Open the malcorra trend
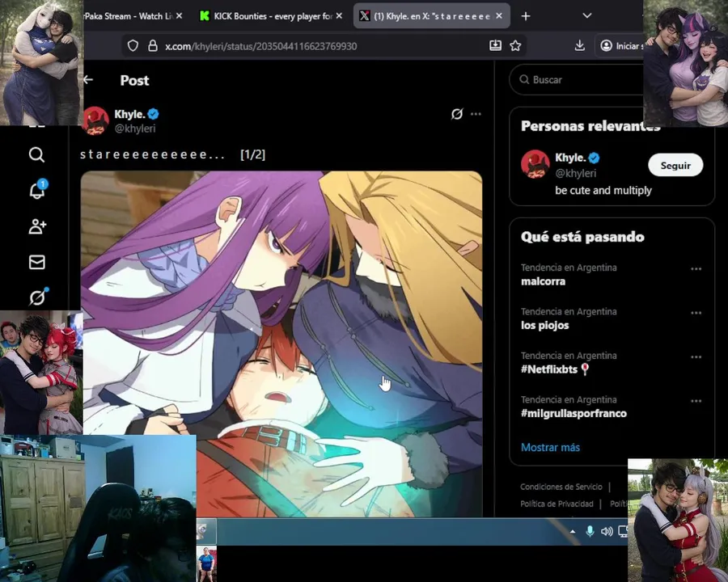This screenshot has width=728, height=582. point(544,281)
